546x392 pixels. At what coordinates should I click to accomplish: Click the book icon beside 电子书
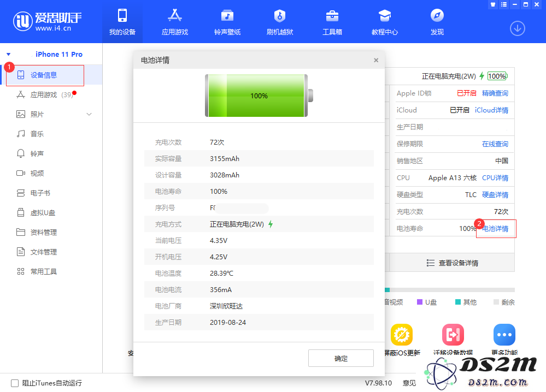(x=21, y=193)
